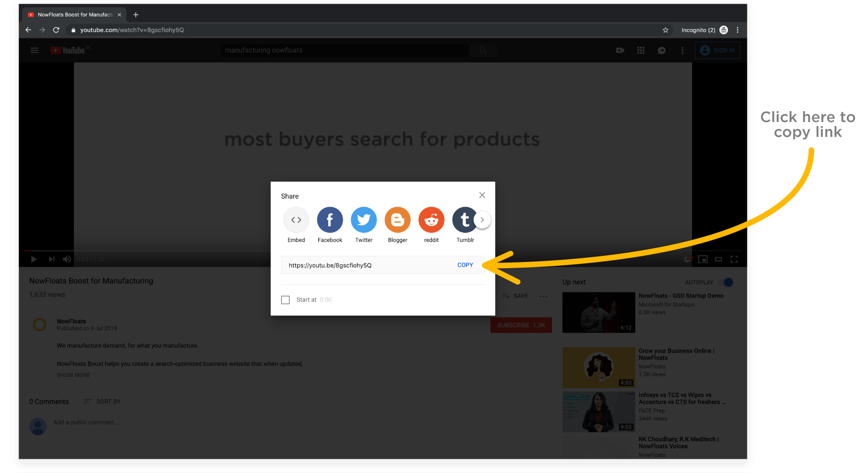Image resolution: width=868 pixels, height=473 pixels.
Task: Play the video
Action: click(34, 259)
